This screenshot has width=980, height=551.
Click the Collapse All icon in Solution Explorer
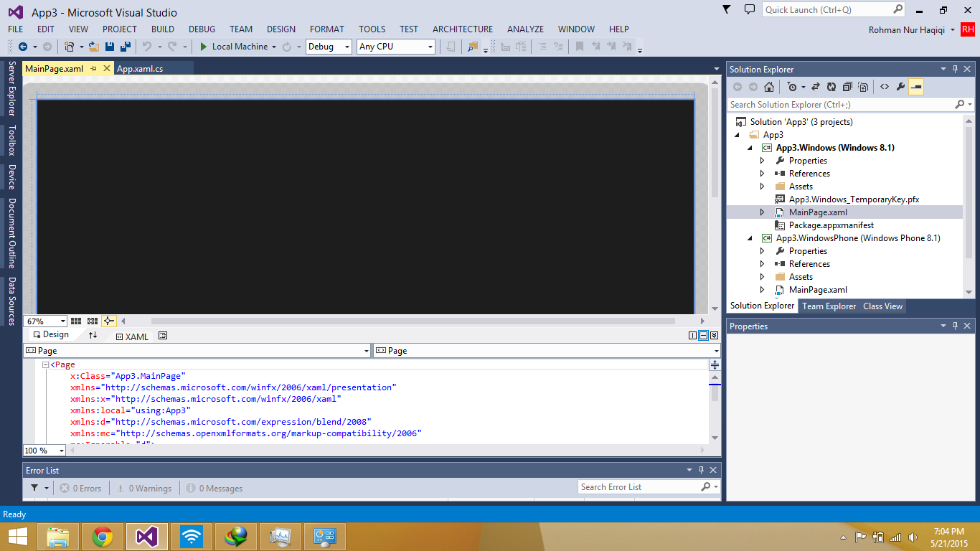[x=847, y=87]
